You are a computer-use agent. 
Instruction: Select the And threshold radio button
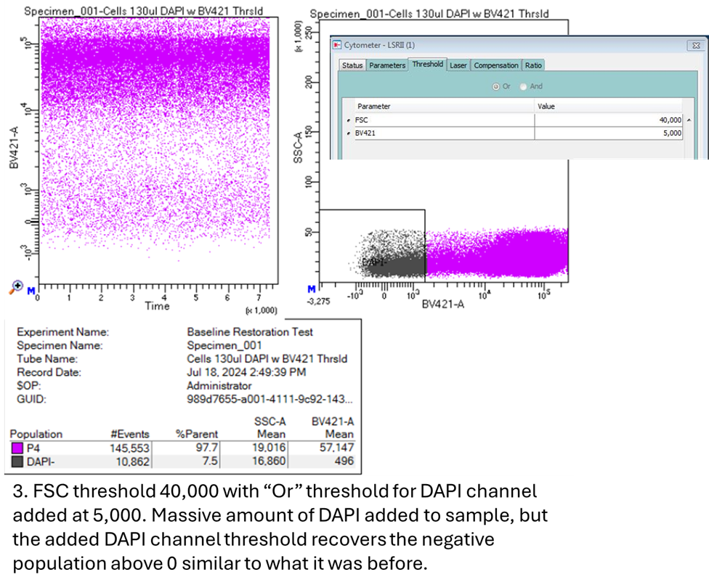click(x=523, y=86)
